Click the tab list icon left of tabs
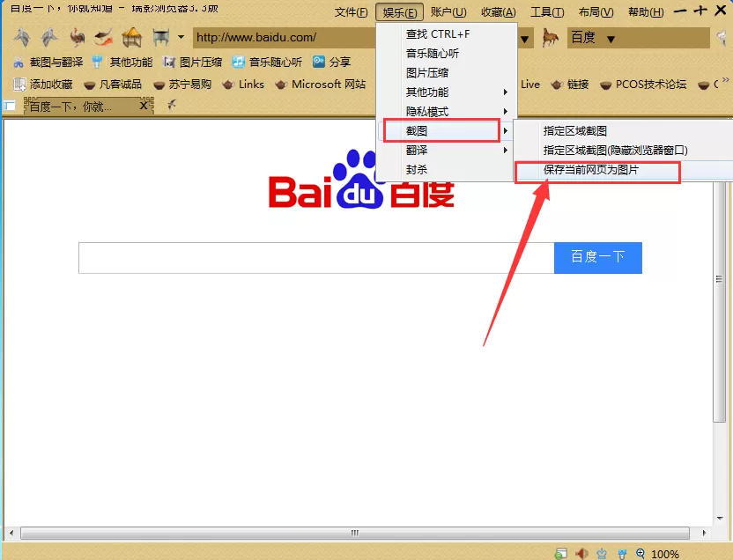Image resolution: width=733 pixels, height=560 pixels. [x=9, y=106]
